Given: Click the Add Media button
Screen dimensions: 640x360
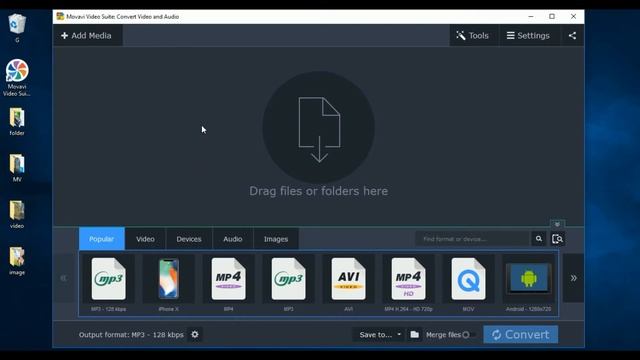Looking at the screenshot, I should click(87, 36).
